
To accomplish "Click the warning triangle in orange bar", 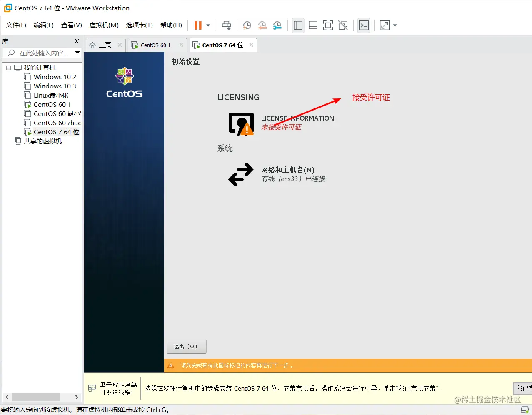I will pos(171,365).
